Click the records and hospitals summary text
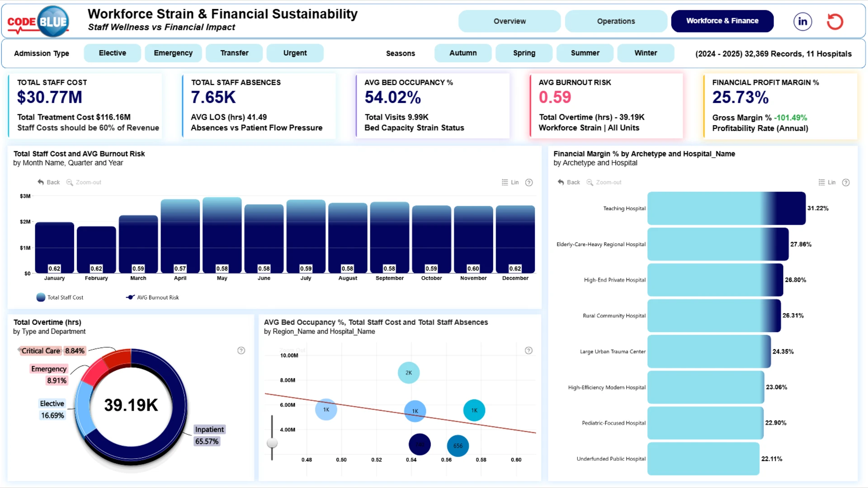This screenshot has width=868, height=488. 774,54
